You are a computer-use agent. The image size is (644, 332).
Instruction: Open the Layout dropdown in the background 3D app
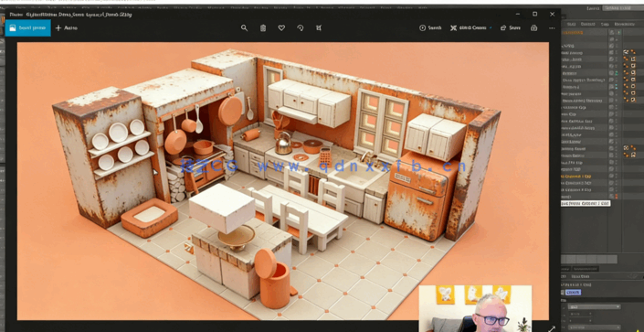click(623, 8)
